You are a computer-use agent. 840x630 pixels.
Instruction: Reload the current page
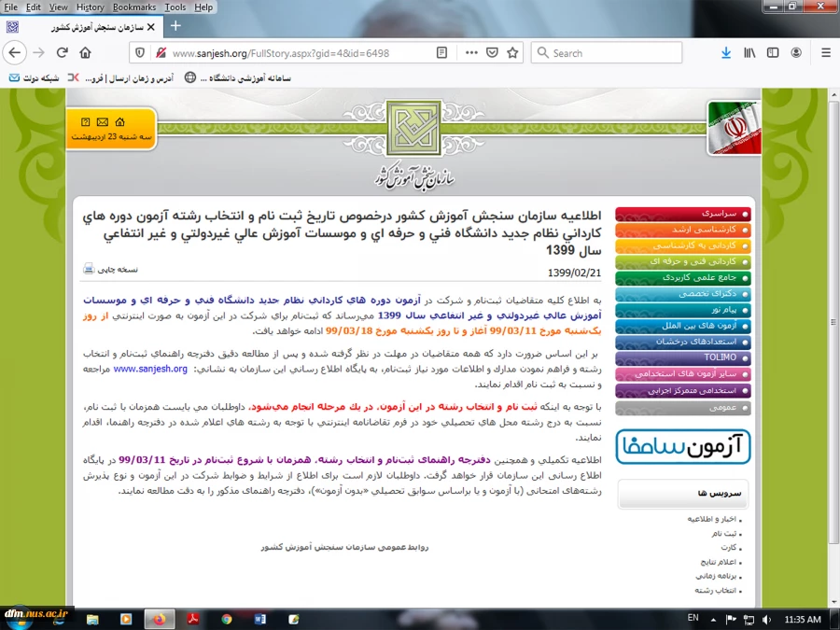(x=63, y=52)
